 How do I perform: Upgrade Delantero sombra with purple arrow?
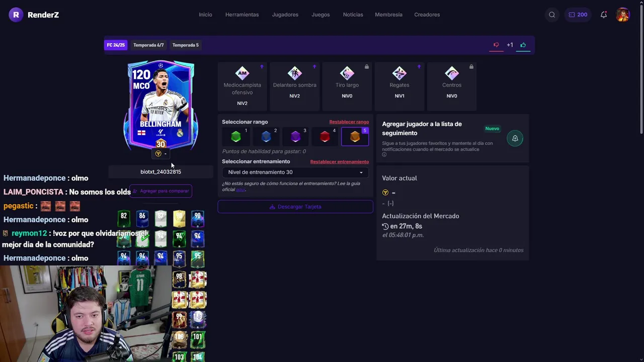[x=314, y=66]
